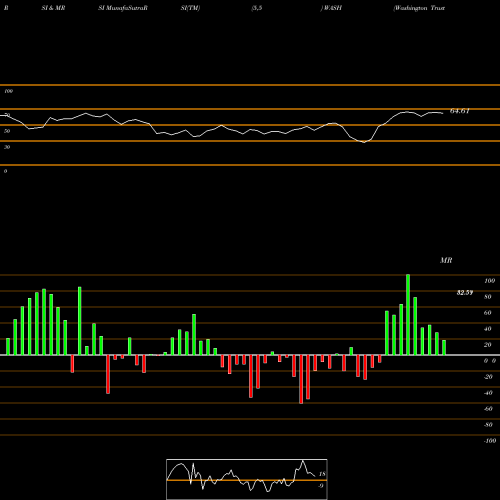Click the 80 label on MR axis
The width and height of the screenshot is (500, 500).
tap(488, 297)
